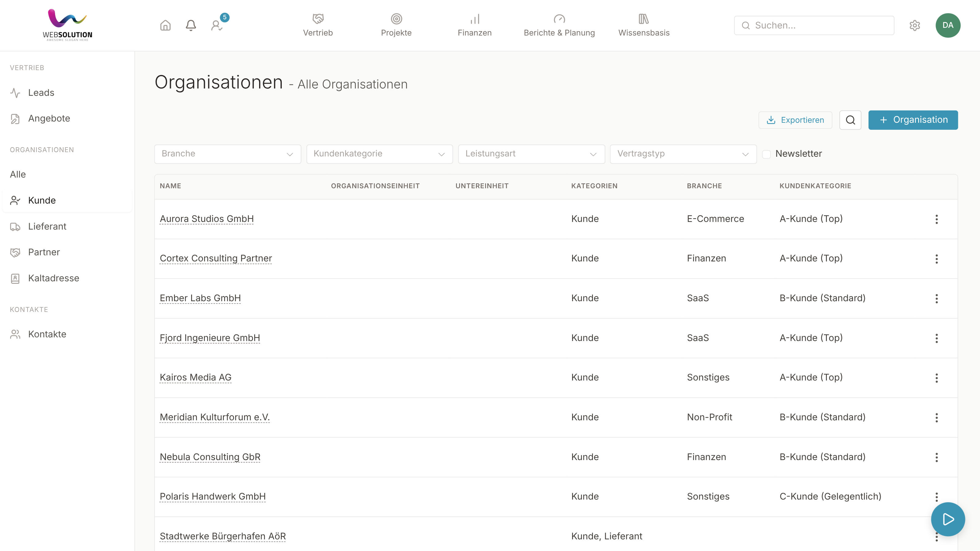Click the BRANCHE column header
The height and width of the screenshot is (551, 980).
[704, 186]
